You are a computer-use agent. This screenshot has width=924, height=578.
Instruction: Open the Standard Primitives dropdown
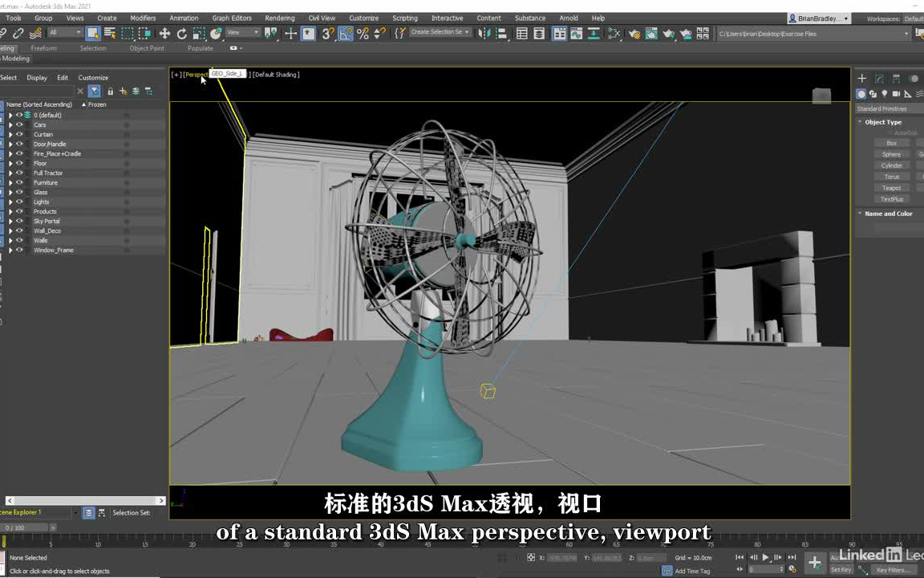(x=886, y=108)
